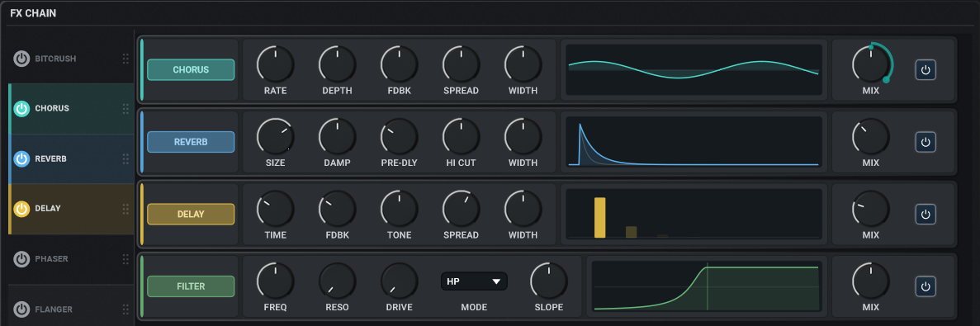Grab the Phaser reorder drag handle
Viewport: 980px width, 326px height.
click(x=125, y=259)
